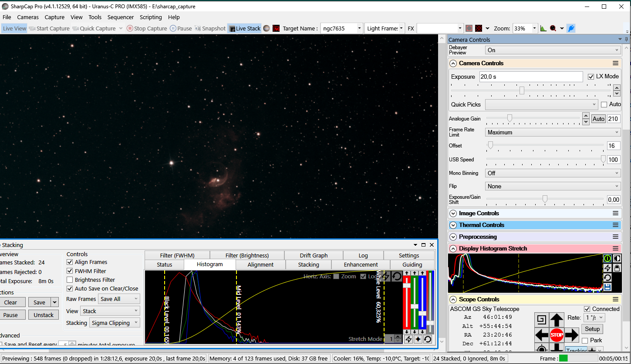631x364 pixels.
Task: Click the Analogue Gain slider handle
Action: [509, 118]
